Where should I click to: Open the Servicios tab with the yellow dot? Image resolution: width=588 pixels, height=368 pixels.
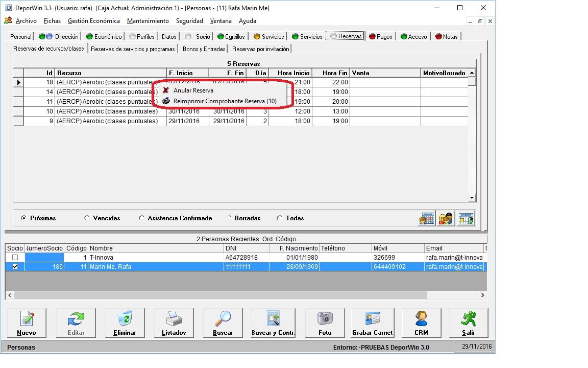pyautogui.click(x=269, y=36)
